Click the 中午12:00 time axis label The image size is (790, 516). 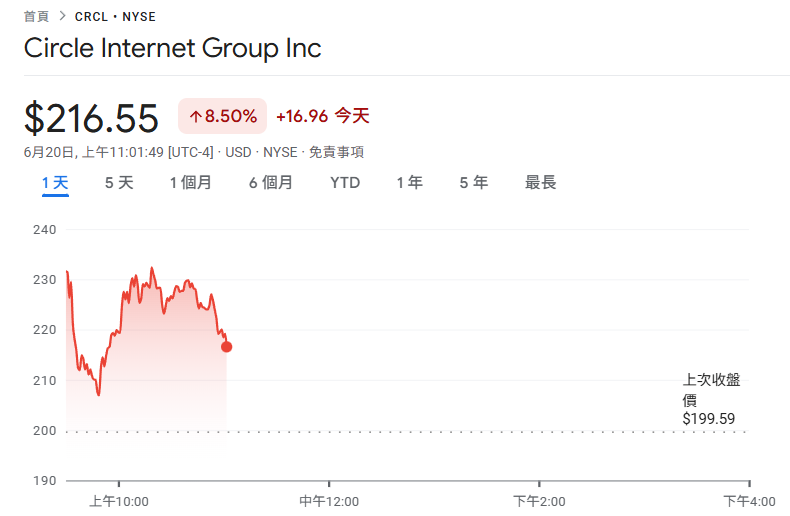(x=329, y=501)
